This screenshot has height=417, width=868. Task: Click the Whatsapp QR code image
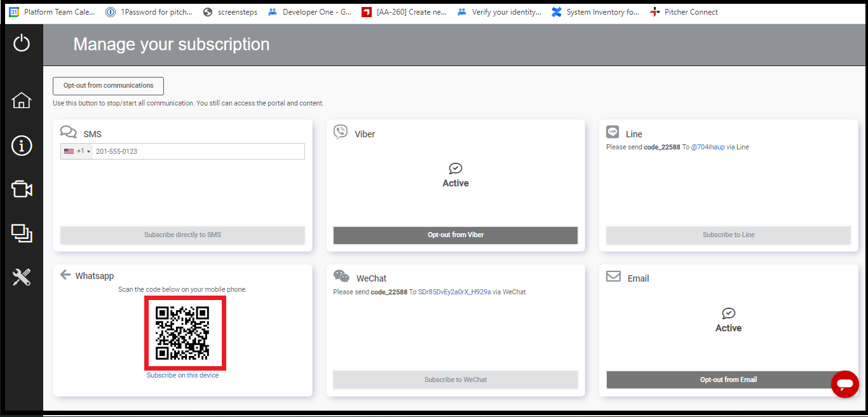coord(182,333)
